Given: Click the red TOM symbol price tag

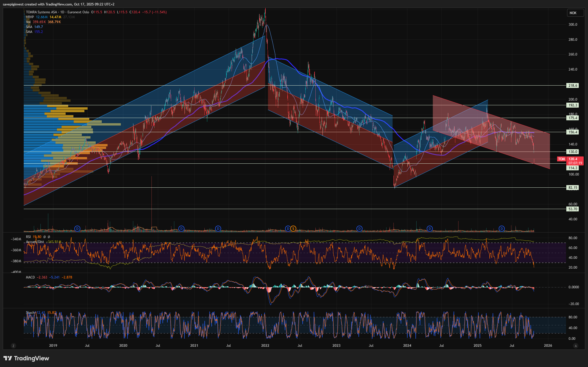Looking at the screenshot, I should tap(561, 159).
